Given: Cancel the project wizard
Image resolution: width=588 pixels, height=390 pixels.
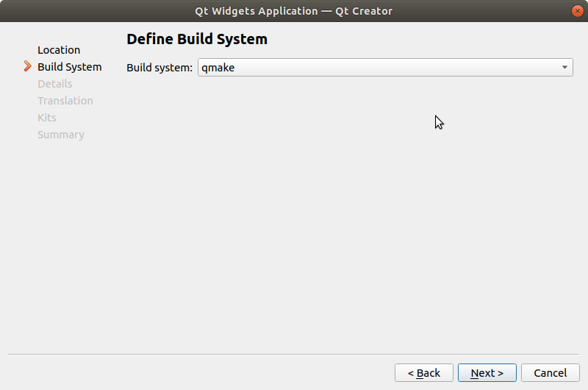Looking at the screenshot, I should click(x=550, y=373).
